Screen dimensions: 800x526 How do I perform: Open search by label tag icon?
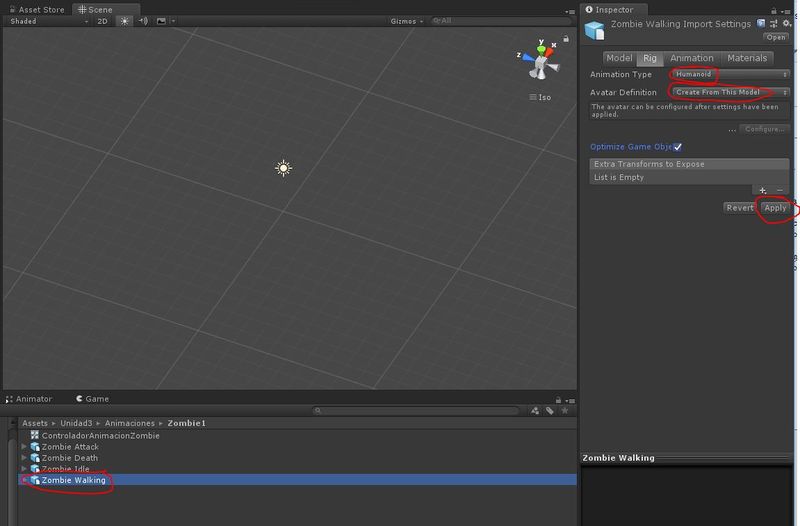[549, 411]
